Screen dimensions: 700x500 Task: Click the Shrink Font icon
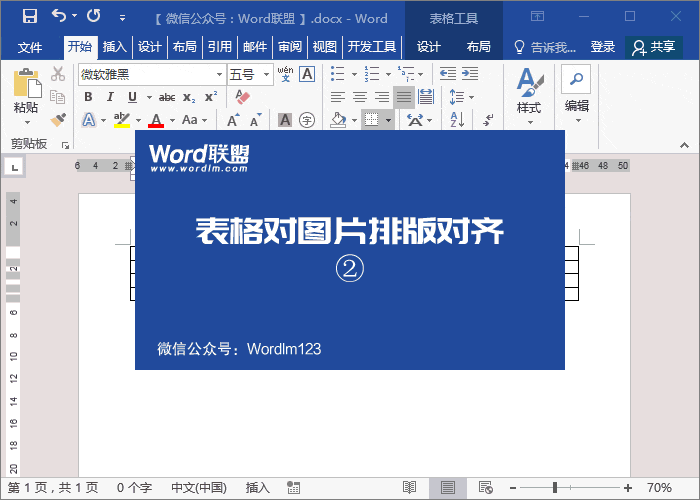(x=255, y=120)
